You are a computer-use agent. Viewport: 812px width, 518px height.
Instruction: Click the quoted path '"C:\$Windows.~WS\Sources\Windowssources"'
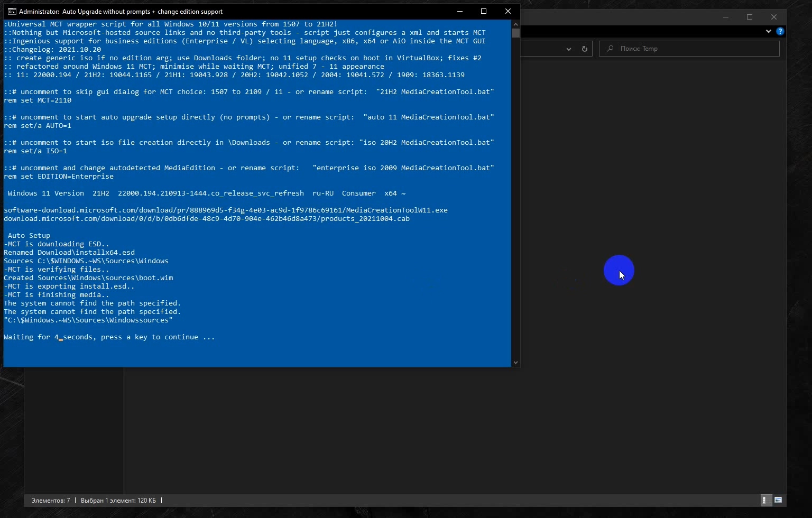pos(88,320)
